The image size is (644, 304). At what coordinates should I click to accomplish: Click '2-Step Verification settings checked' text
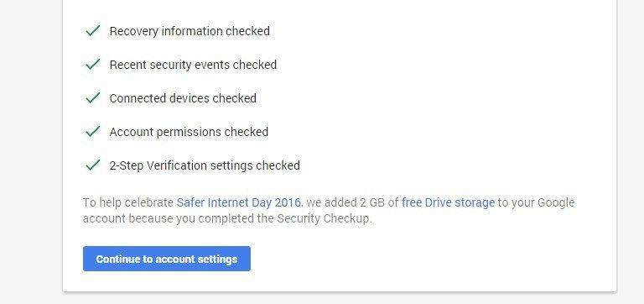click(x=205, y=165)
